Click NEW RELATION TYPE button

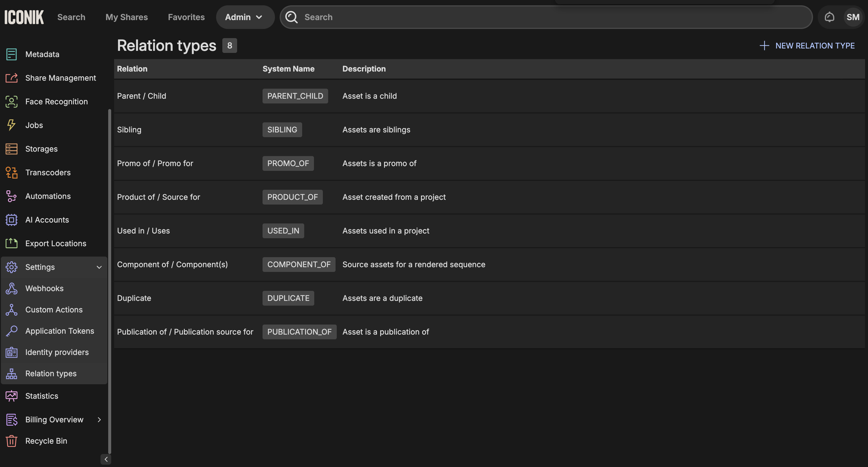click(807, 46)
